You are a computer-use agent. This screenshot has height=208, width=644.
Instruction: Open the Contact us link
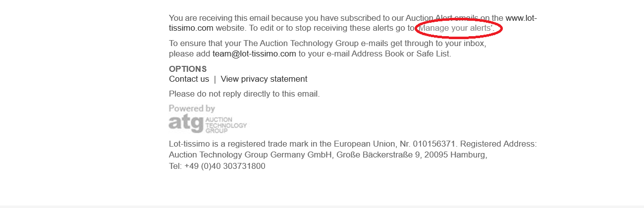(189, 79)
